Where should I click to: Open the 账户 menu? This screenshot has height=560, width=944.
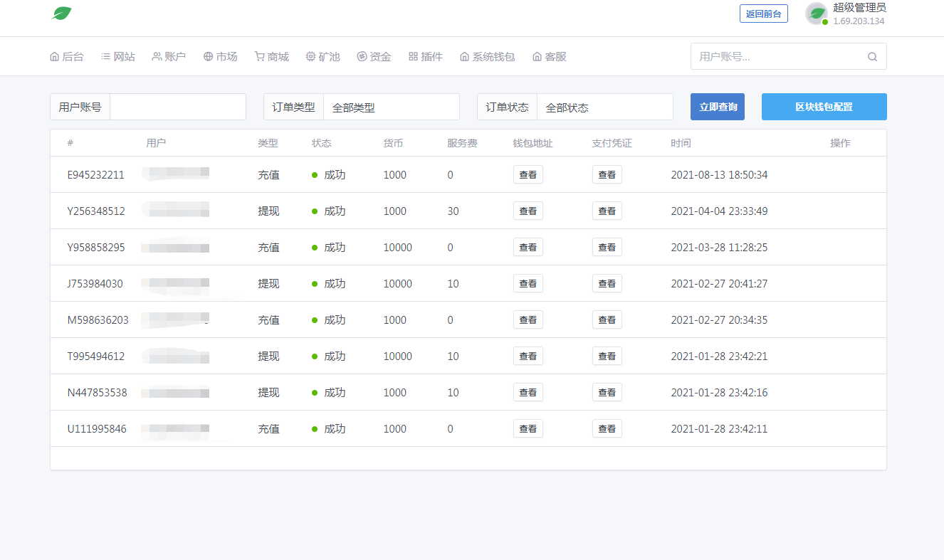(x=169, y=56)
